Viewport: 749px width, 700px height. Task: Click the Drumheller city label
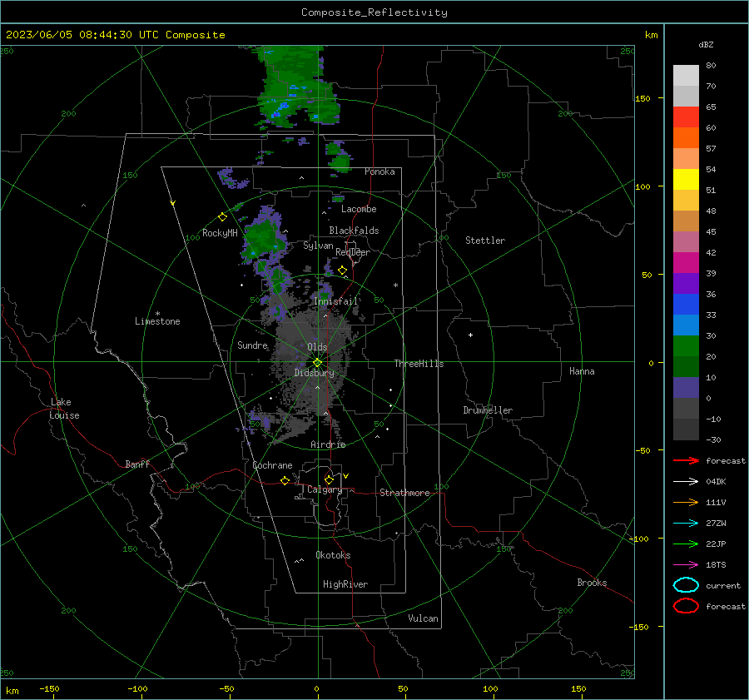(x=488, y=410)
